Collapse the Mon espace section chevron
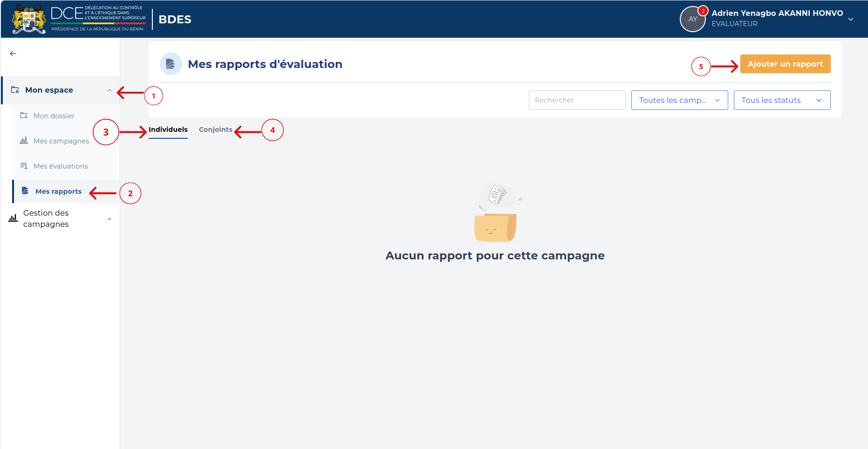 (109, 90)
